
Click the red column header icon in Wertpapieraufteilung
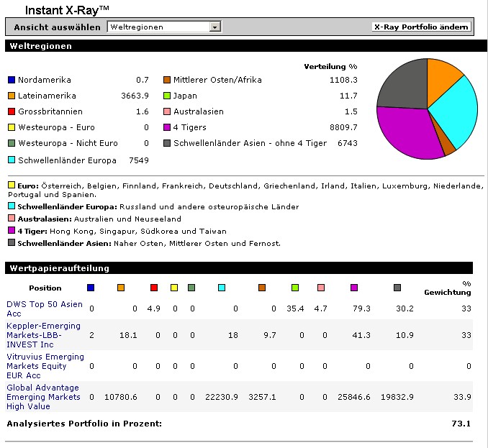pos(154,288)
